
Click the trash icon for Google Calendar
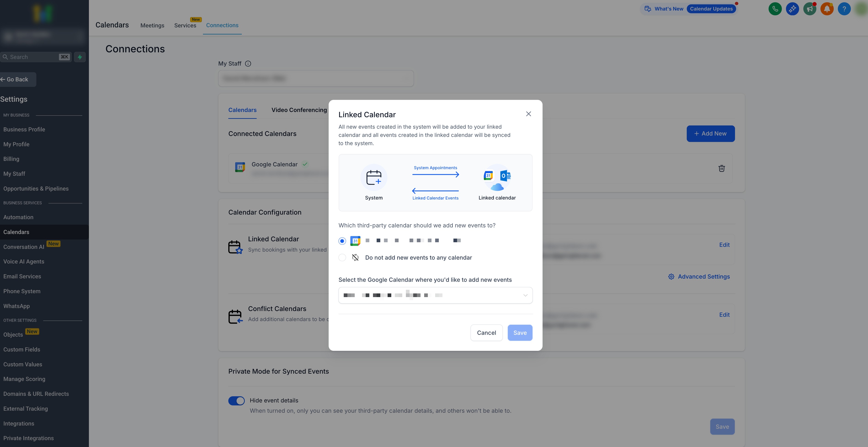722,168
